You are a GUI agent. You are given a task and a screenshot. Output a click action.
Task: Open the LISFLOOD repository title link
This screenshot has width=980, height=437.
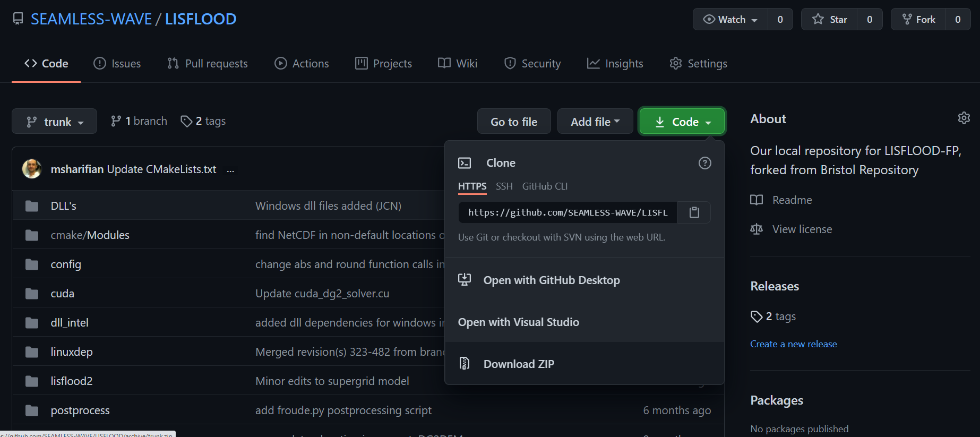201,19
